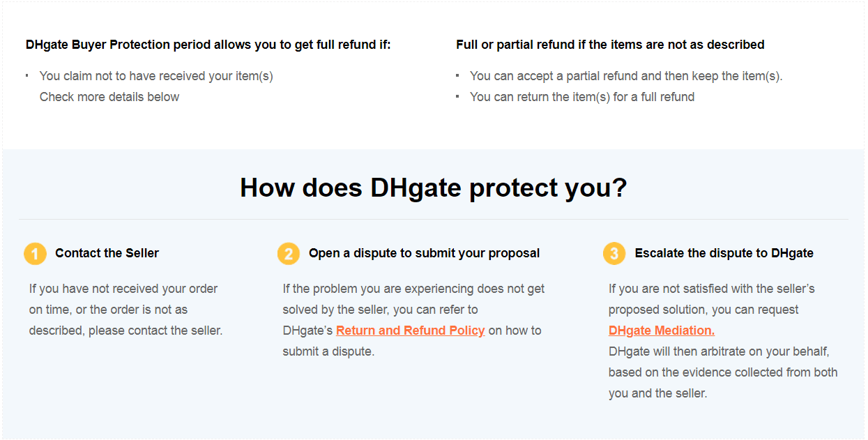
Task: Click the Buyer Protection period full refund heading
Action: pos(208,45)
